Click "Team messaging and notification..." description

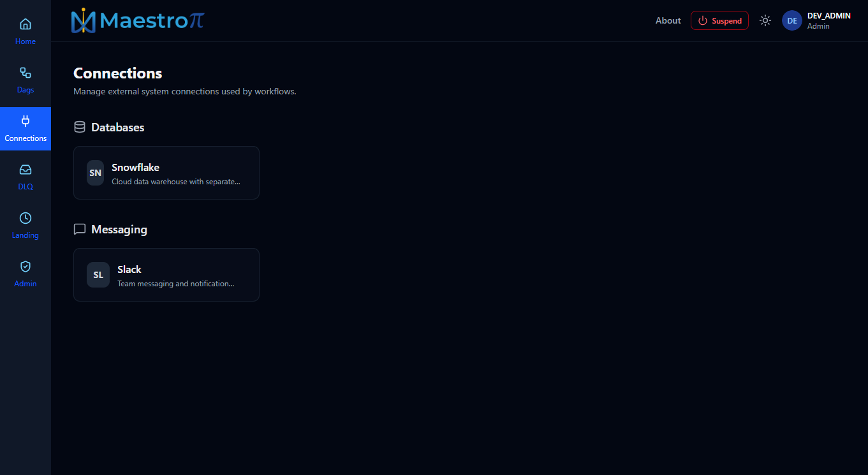176,284
